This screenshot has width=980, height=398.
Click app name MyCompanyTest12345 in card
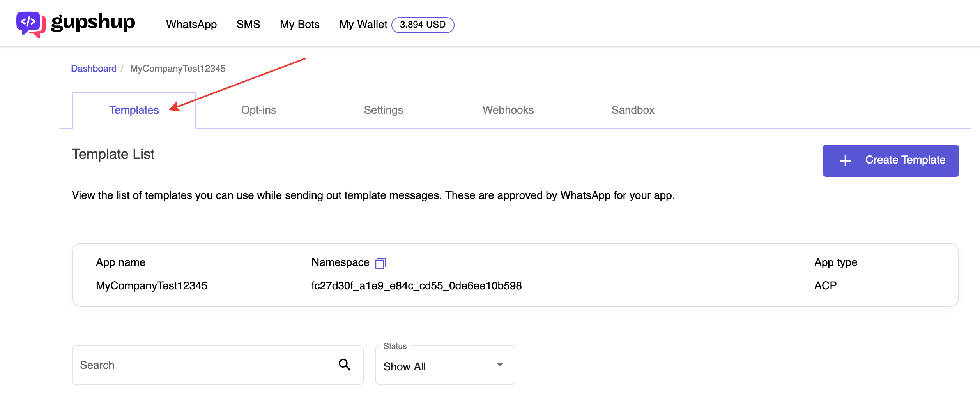click(152, 286)
